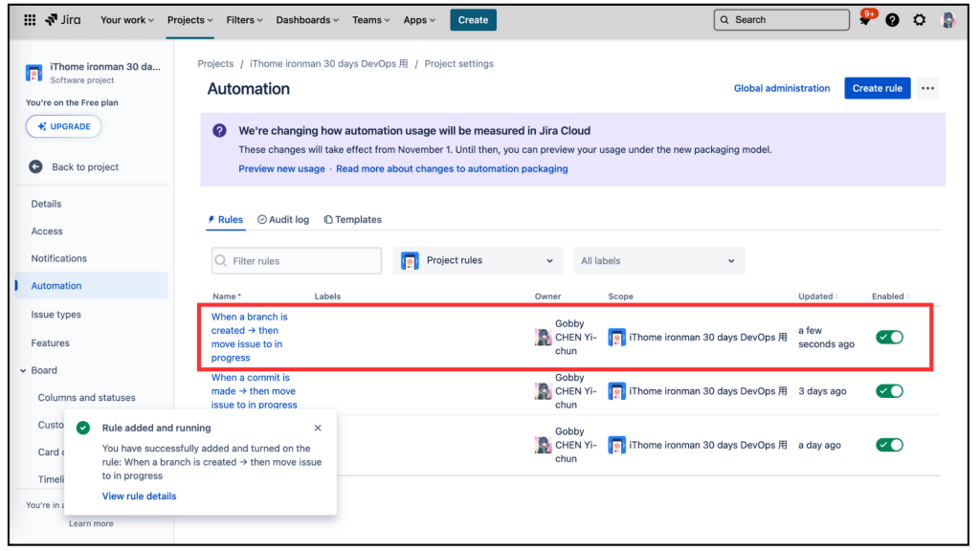Click the Create button in top bar

(x=473, y=20)
